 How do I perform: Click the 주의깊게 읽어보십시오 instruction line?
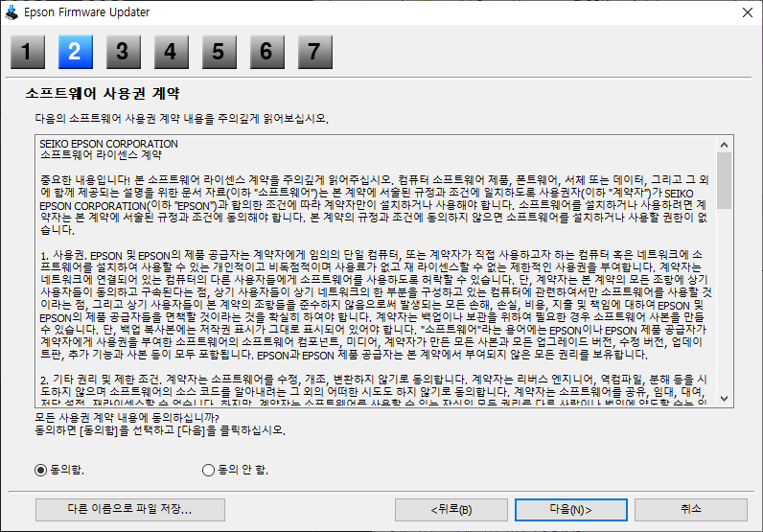(181, 118)
